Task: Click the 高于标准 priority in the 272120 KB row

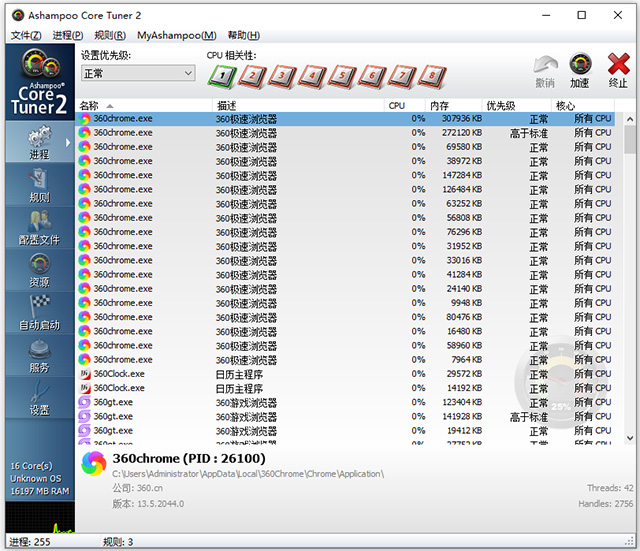Action: click(529, 133)
